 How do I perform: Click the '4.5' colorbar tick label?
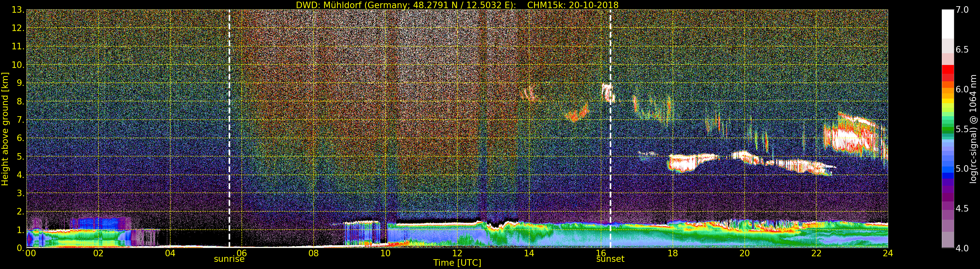962,209
